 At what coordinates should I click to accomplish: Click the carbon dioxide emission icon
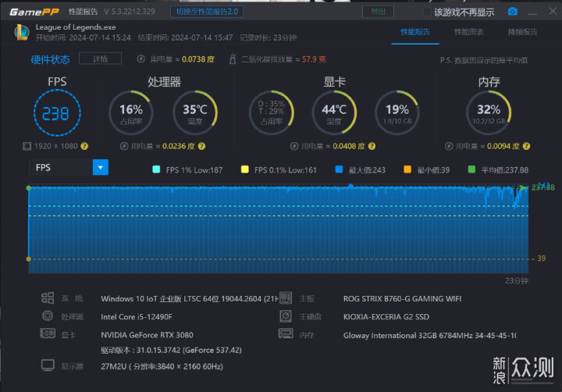pyautogui.click(x=233, y=59)
